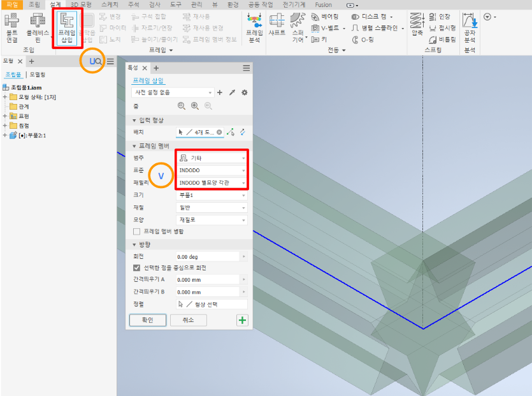Open the 프레임 분석 frame analysis tool
The width and height of the screenshot is (532, 396).
pyautogui.click(x=254, y=28)
